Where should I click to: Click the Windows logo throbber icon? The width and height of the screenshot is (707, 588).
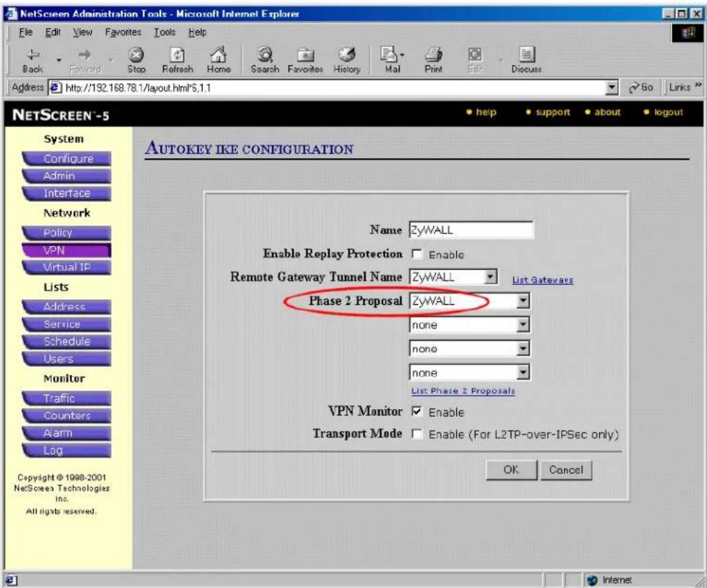(x=688, y=33)
